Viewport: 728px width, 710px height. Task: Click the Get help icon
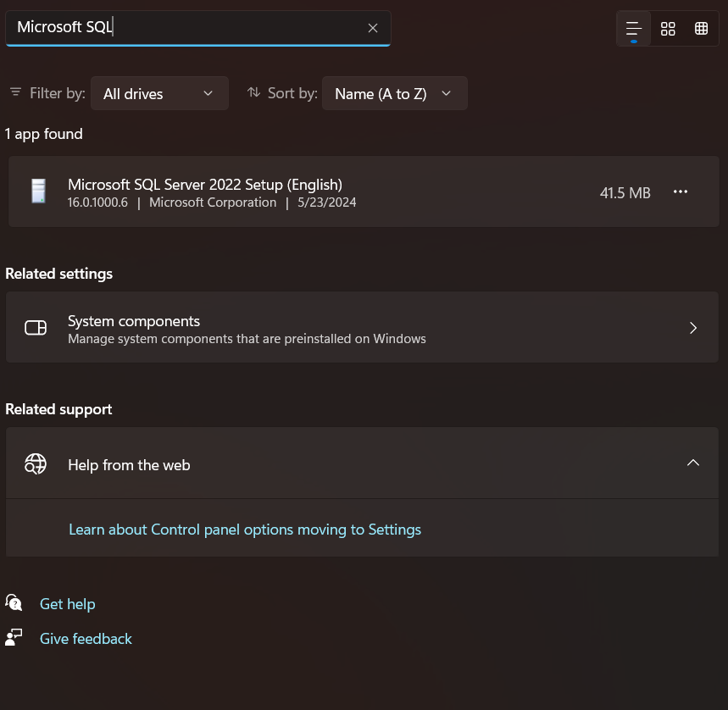14,603
